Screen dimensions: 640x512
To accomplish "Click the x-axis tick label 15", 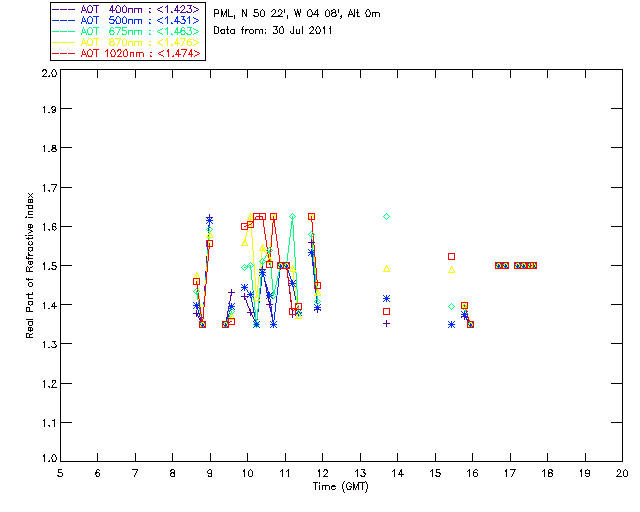I will pos(435,473).
